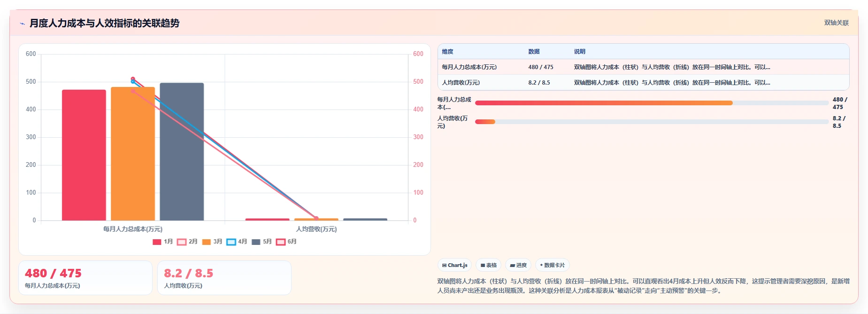
Task: Click the 维度 column header
Action: tap(447, 52)
